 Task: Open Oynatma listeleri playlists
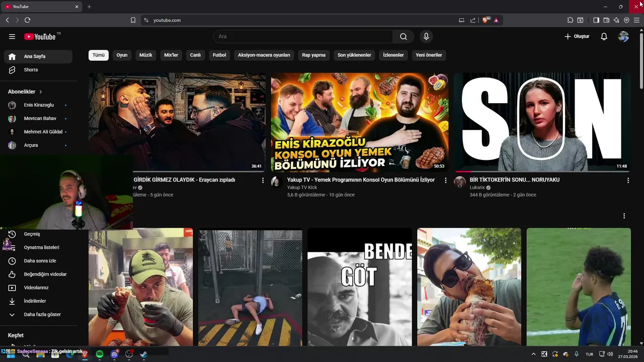tap(38, 247)
